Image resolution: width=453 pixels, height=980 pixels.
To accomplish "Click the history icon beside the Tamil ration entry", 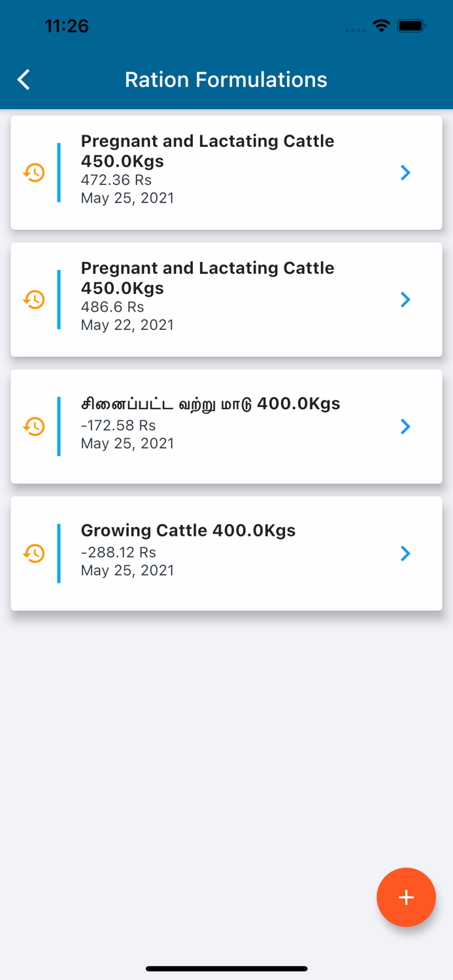I will 33,426.
